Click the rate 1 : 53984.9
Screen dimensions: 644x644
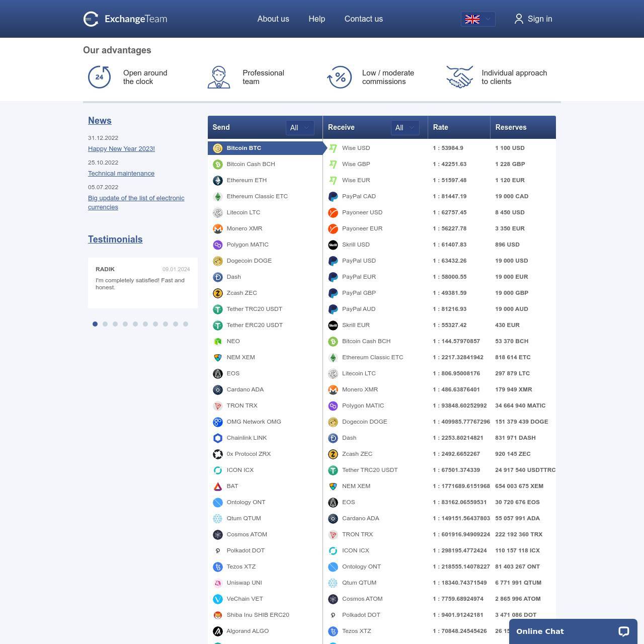pyautogui.click(x=448, y=148)
